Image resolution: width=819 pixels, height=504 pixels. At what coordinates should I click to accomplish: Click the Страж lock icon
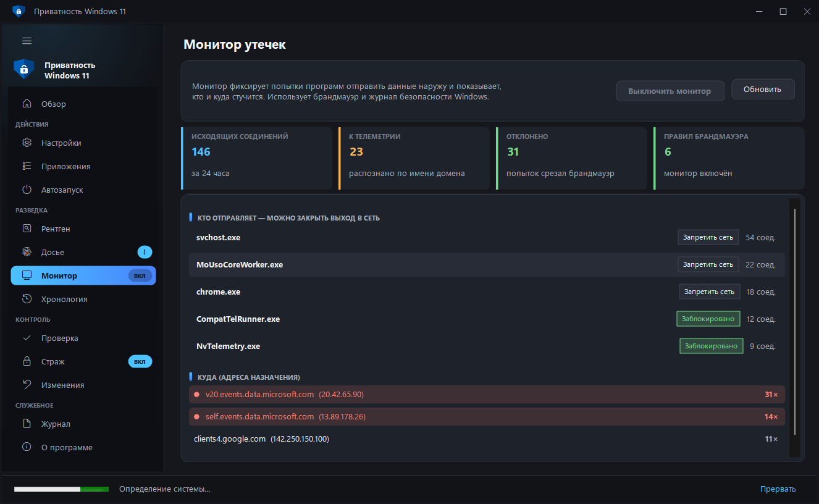(27, 361)
